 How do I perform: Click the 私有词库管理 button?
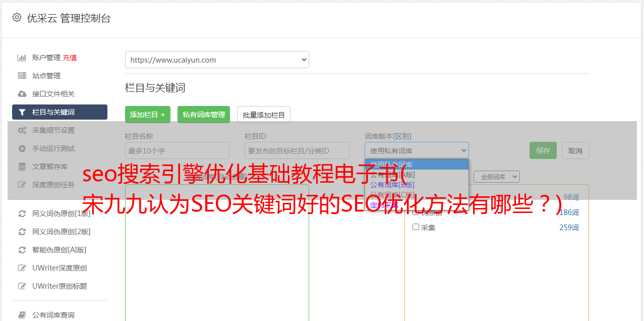204,115
